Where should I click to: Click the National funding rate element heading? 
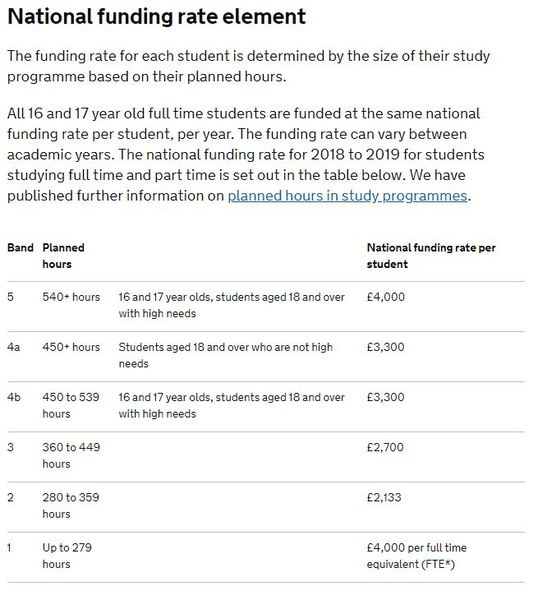click(157, 16)
